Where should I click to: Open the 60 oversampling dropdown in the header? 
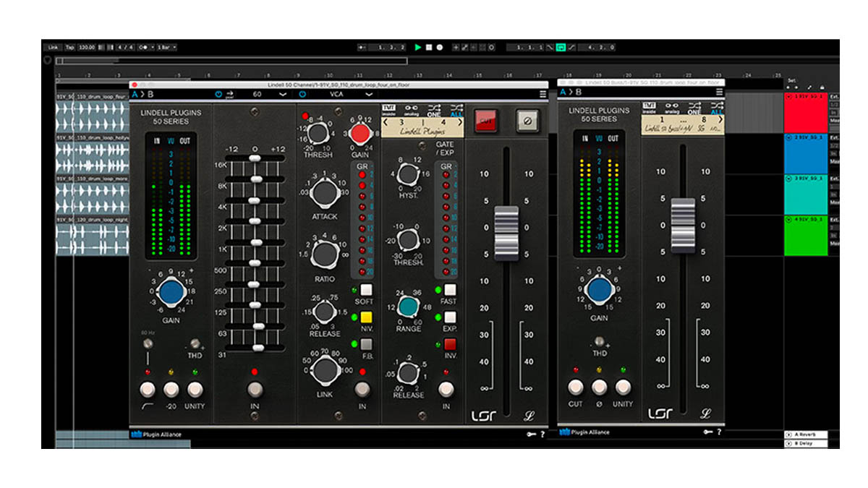pyautogui.click(x=268, y=93)
